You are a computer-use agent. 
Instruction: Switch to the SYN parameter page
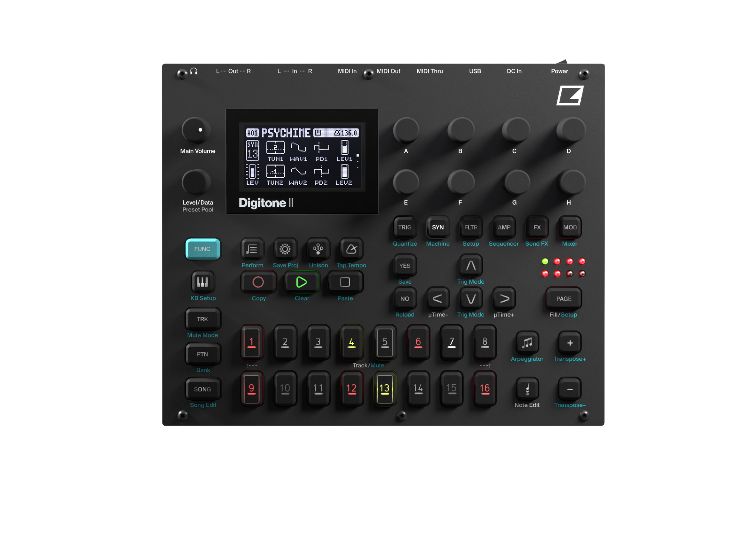pyautogui.click(x=437, y=228)
